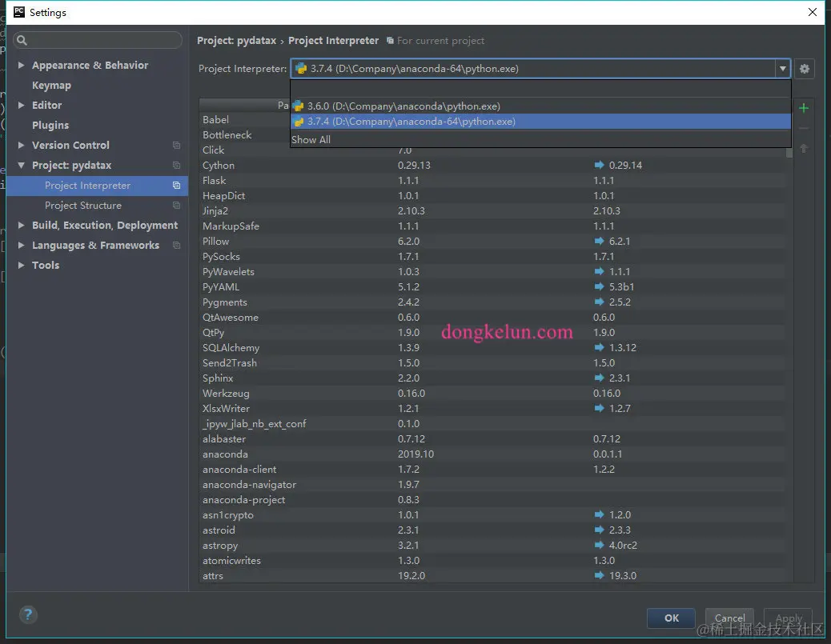Open Keymap settings page

click(51, 86)
